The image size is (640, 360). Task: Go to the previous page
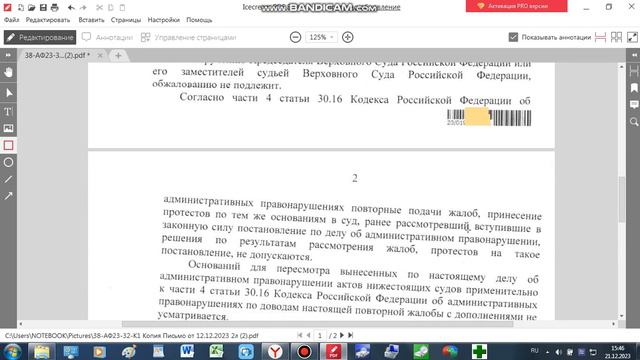coord(309,335)
